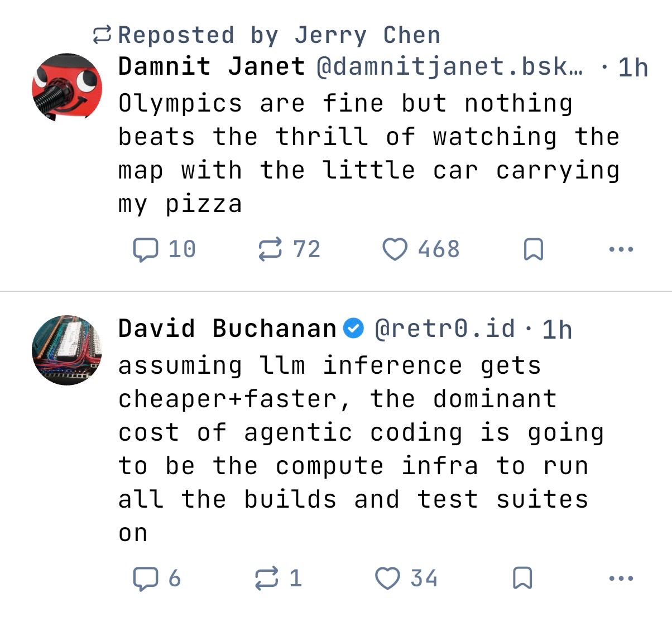Open more options for David Buchanan's post
The width and height of the screenshot is (672, 617).
(x=621, y=579)
